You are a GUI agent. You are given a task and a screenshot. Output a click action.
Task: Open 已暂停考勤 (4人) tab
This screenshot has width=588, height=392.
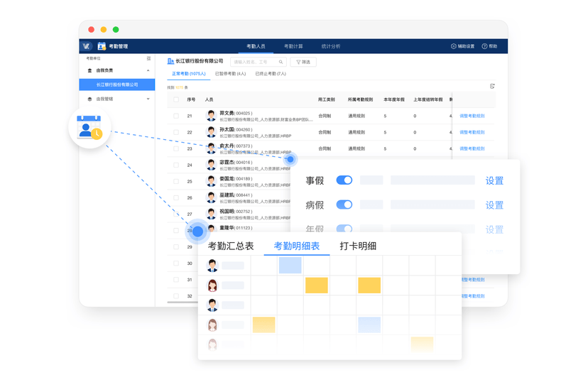(230, 74)
